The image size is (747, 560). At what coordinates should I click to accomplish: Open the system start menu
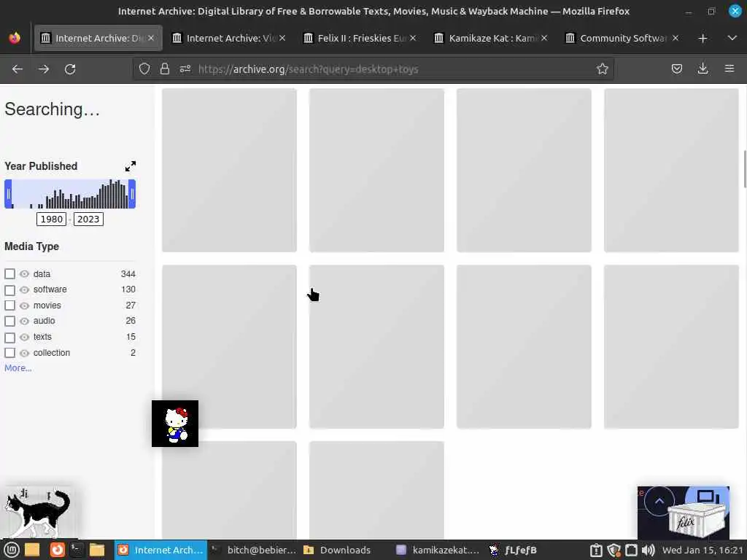pyautogui.click(x=11, y=550)
